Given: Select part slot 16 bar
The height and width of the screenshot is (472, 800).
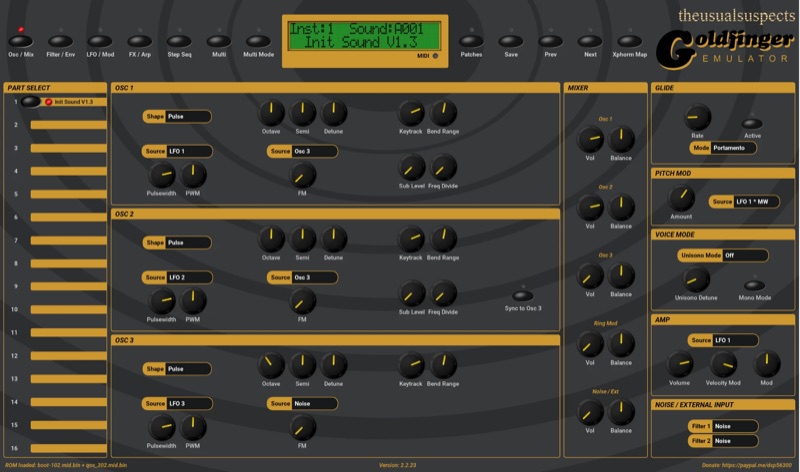Looking at the screenshot, I should click(68, 448).
